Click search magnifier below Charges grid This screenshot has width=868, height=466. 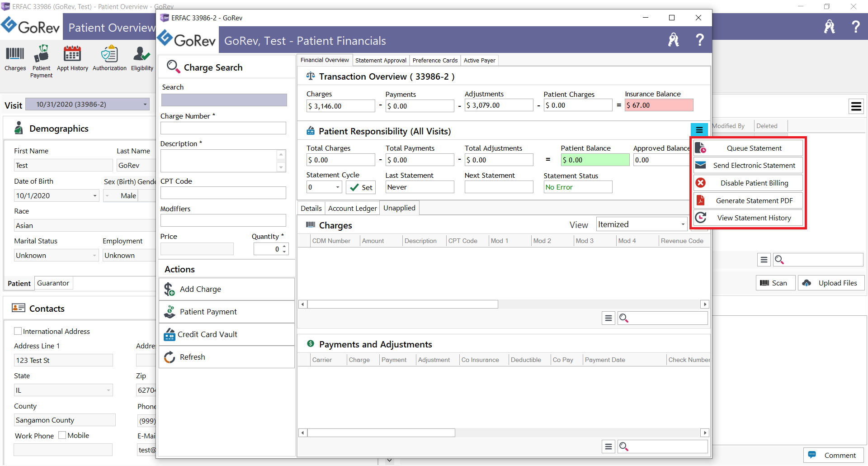[624, 318]
